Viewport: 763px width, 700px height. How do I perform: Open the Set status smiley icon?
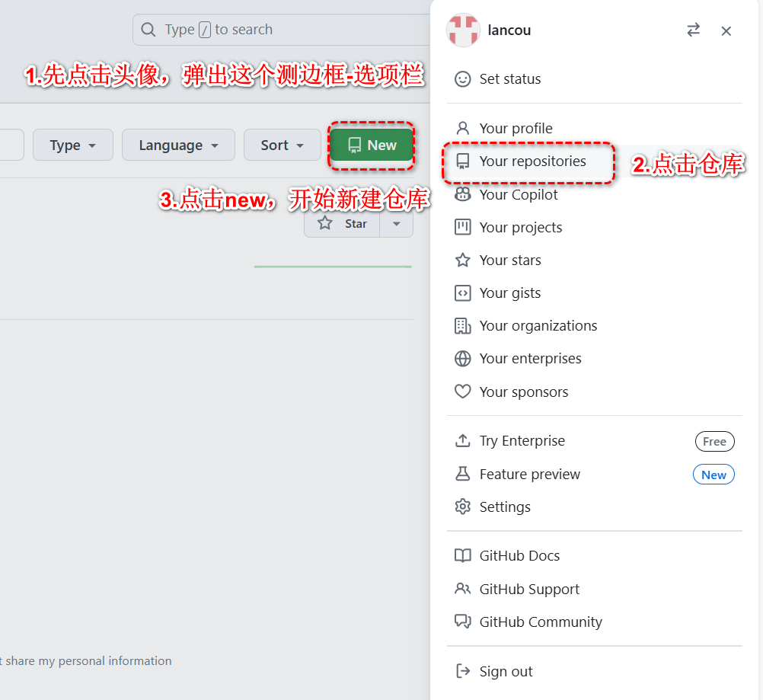(x=464, y=78)
